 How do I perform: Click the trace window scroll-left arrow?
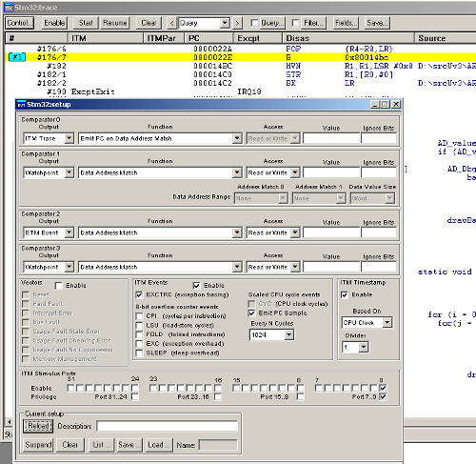[x=9, y=422]
